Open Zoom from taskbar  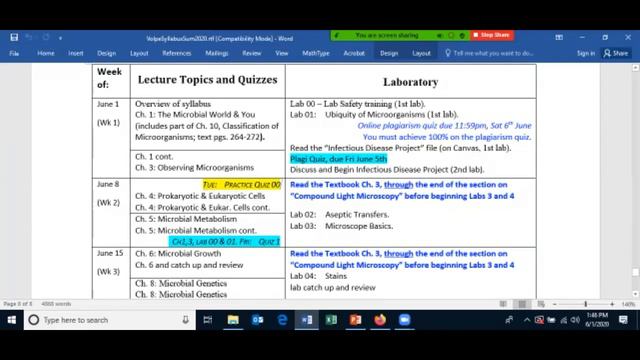pos(404,320)
